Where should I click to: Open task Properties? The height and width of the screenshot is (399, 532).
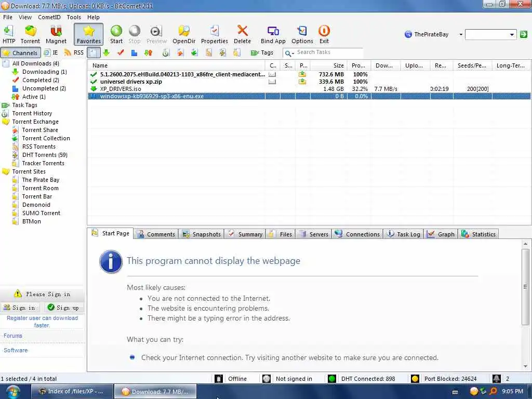(215, 34)
